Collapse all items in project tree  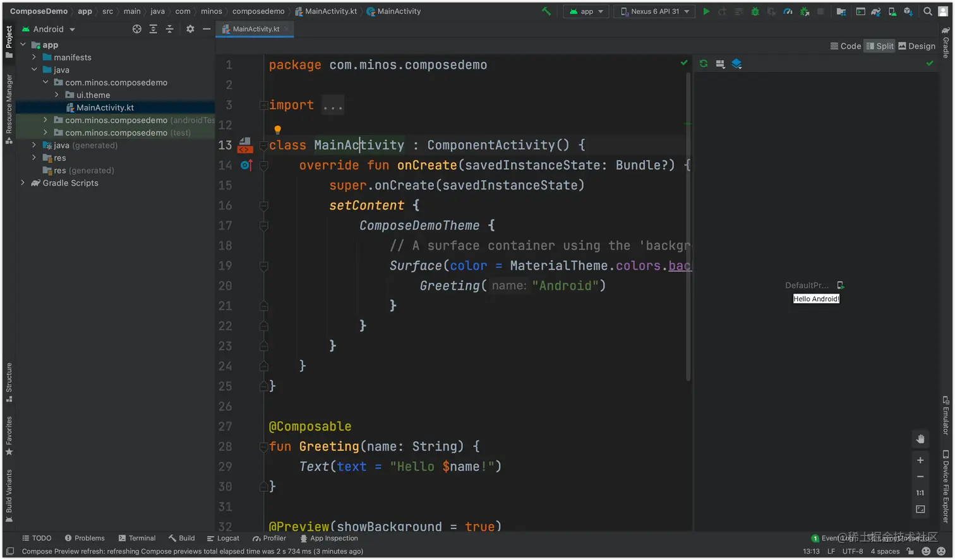tap(169, 29)
